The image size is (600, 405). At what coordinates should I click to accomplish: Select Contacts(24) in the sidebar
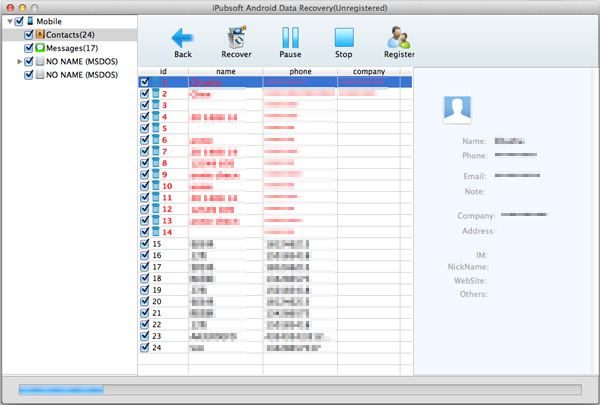point(70,35)
